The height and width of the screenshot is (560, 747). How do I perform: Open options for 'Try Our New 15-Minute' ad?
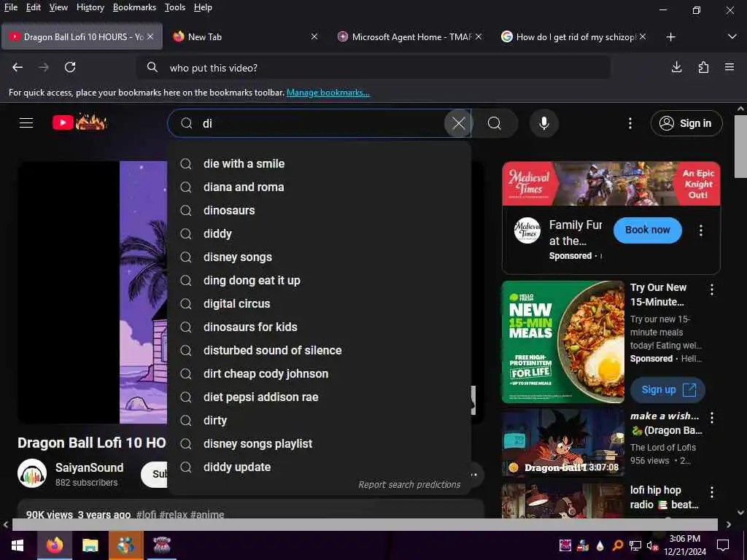click(712, 289)
